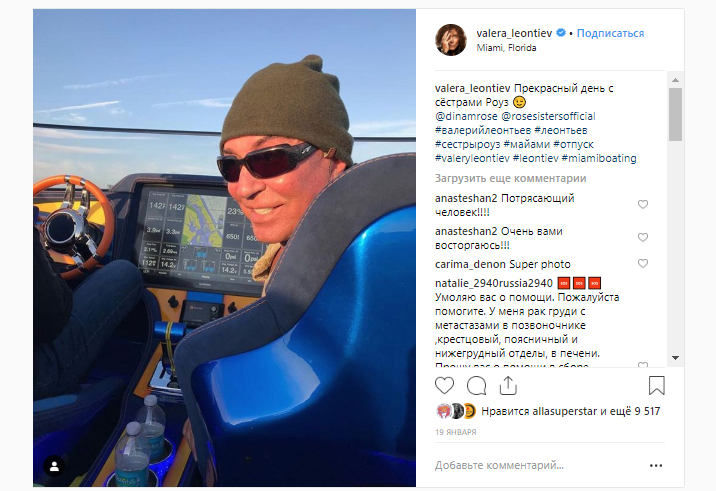Click the scrollbar down arrow in comments
716x491 pixels.
click(x=675, y=358)
